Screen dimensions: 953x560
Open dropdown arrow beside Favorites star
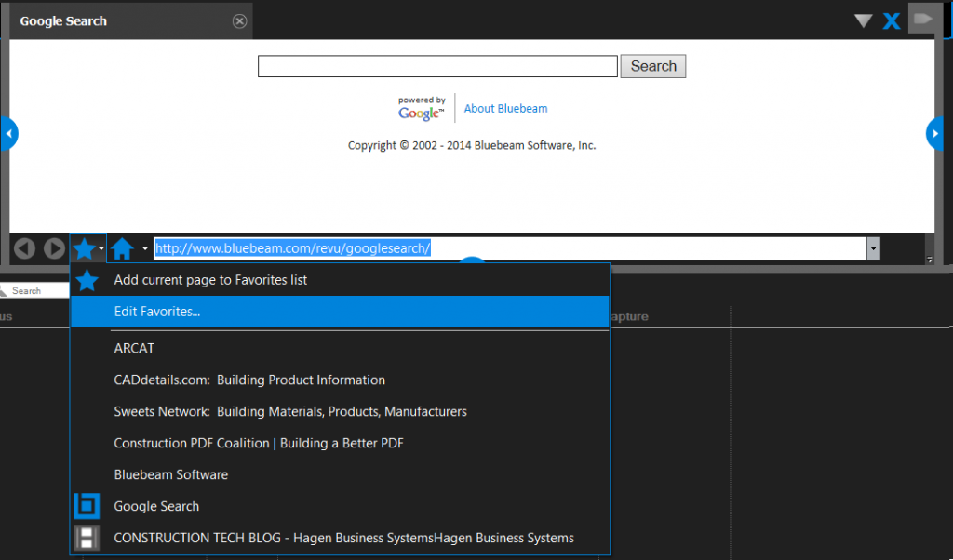[101, 248]
